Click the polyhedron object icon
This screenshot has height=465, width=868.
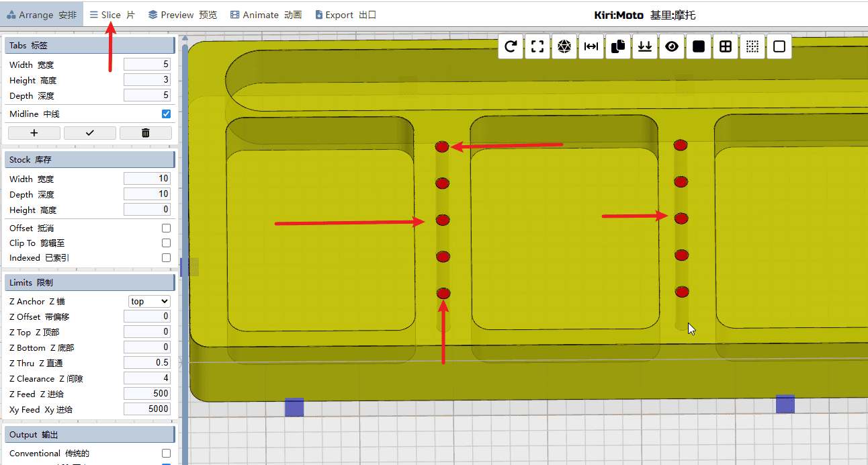click(x=564, y=46)
